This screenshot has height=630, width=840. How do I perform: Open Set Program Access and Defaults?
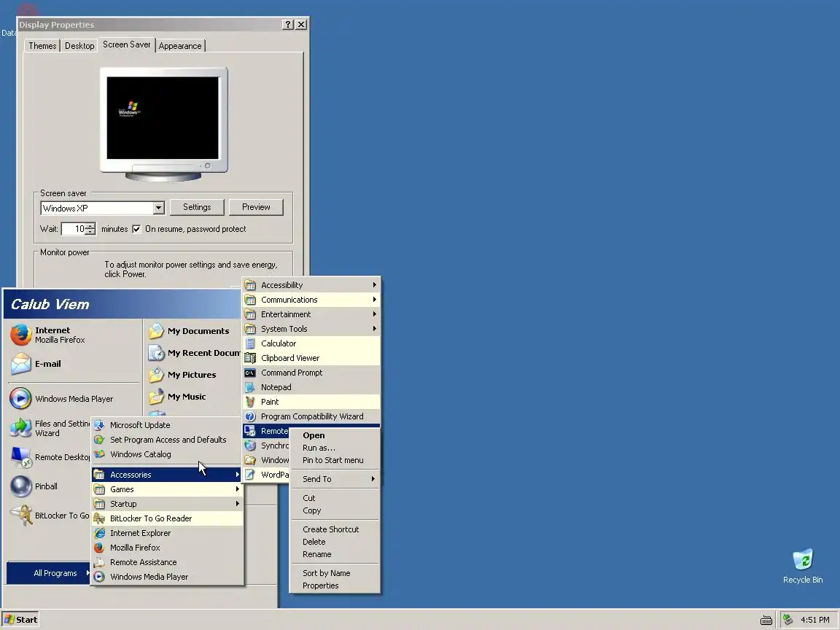167,440
